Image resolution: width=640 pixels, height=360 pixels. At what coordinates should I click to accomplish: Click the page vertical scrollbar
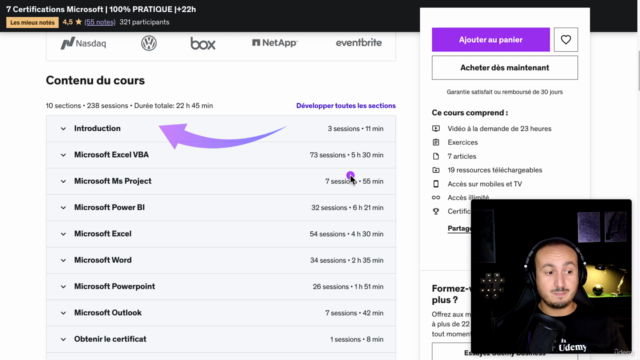[638, 71]
